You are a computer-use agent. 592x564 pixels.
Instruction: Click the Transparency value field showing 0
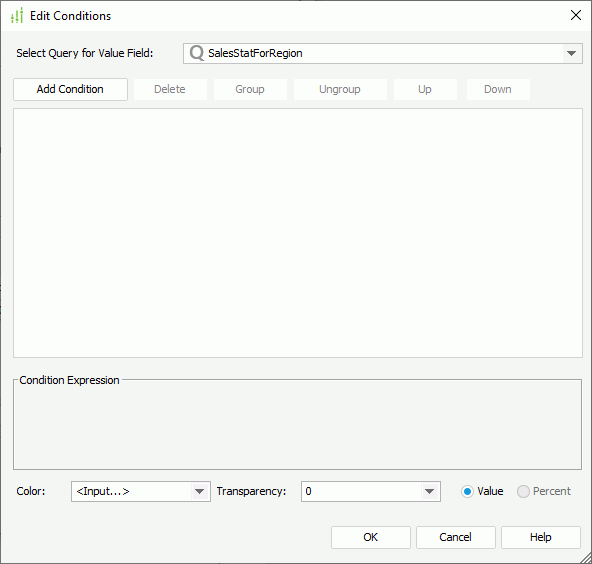pos(370,492)
